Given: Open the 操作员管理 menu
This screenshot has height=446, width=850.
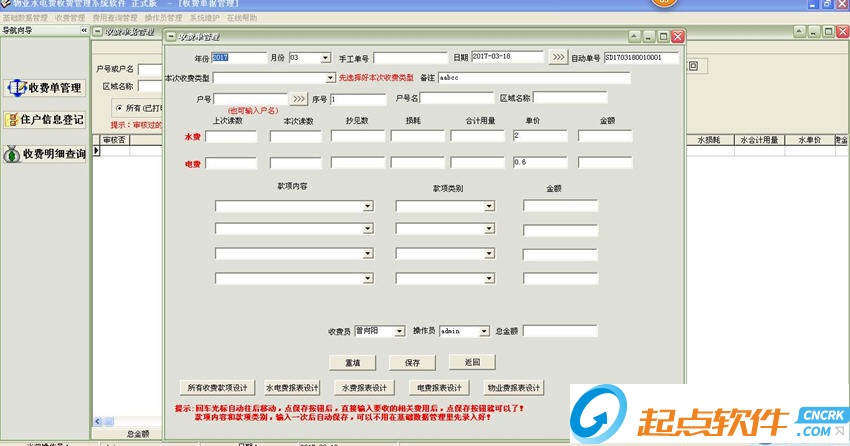Looking at the screenshot, I should [x=163, y=18].
